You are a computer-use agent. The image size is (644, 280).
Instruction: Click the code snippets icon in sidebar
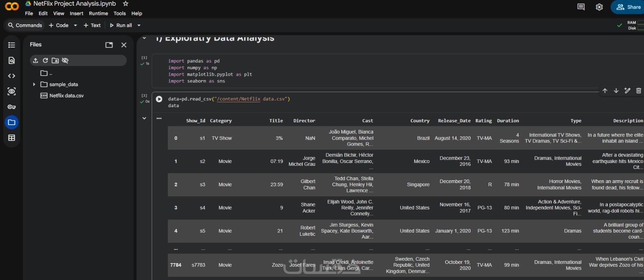click(12, 76)
